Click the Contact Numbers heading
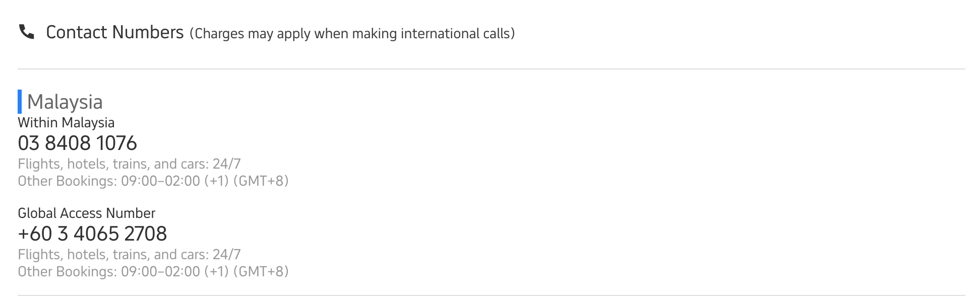Image resolution: width=980 pixels, height=305 pixels. 115,32
